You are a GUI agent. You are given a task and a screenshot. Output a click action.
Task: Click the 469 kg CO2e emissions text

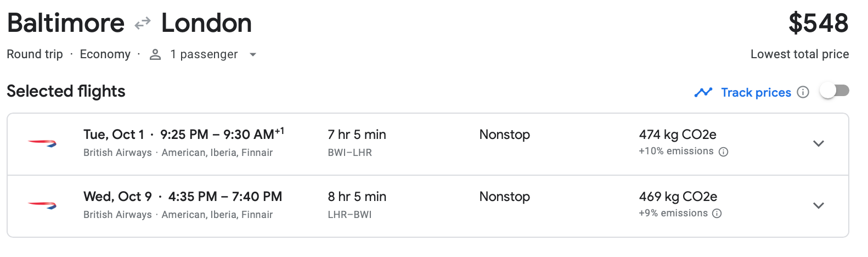(x=678, y=197)
